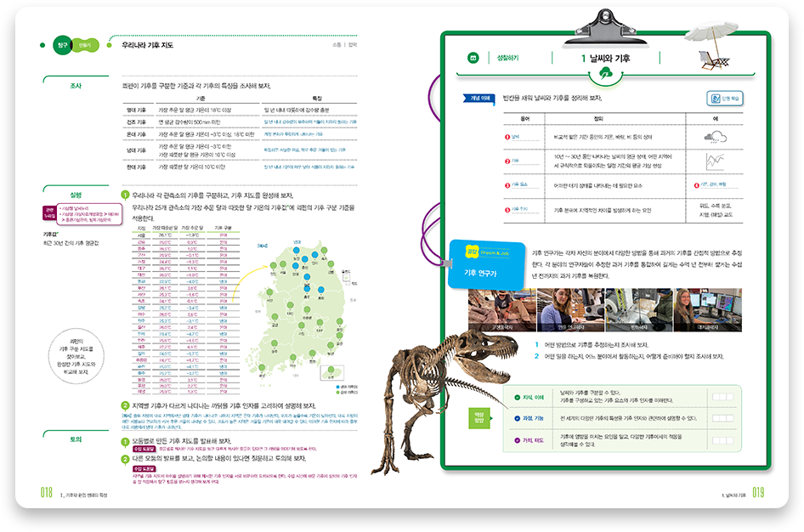The width and height of the screenshot is (804, 532).
Task: Click the green storm cloud icon
Action: coord(606,74)
